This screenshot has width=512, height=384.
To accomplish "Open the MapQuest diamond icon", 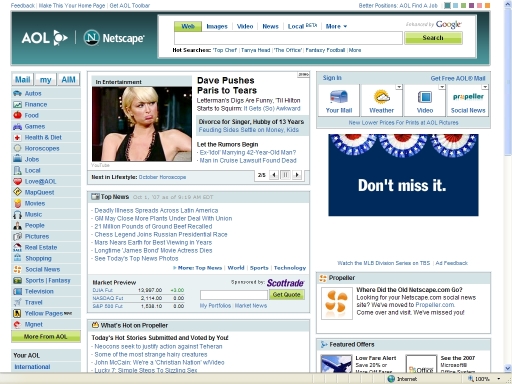I will pyautogui.click(x=17, y=192).
